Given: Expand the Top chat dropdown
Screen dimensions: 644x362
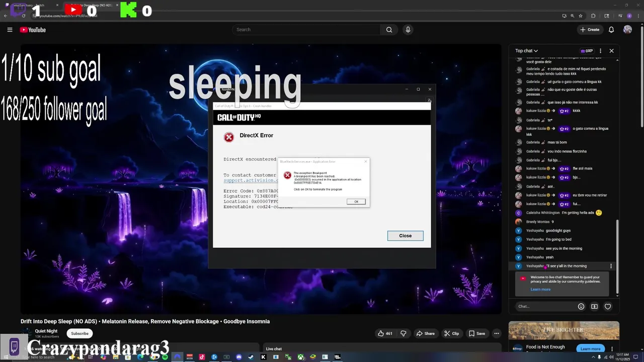Looking at the screenshot, I should pyautogui.click(x=526, y=51).
